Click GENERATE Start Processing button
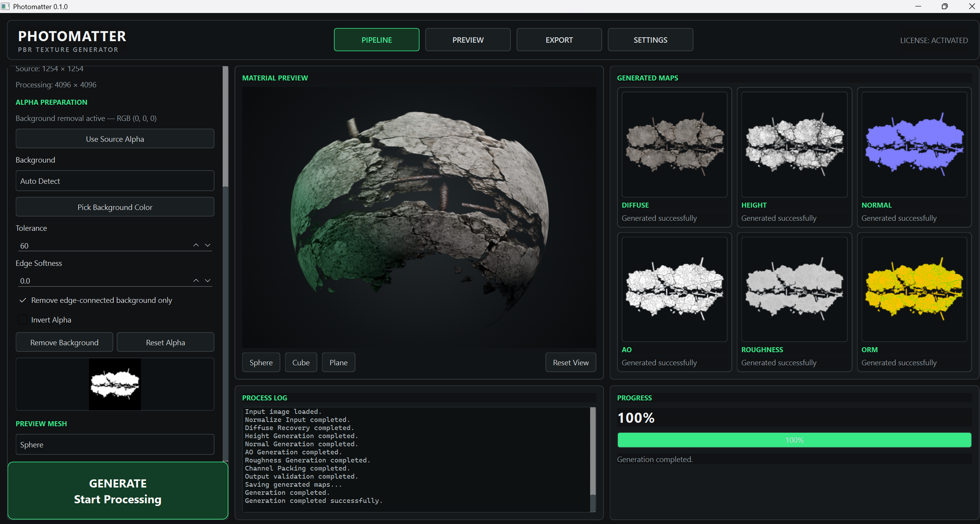 [x=118, y=491]
